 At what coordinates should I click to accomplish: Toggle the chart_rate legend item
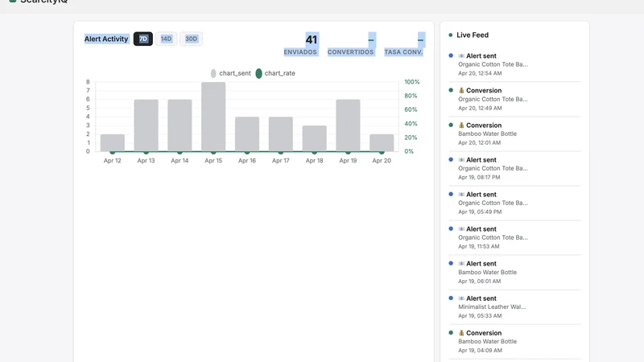275,73
